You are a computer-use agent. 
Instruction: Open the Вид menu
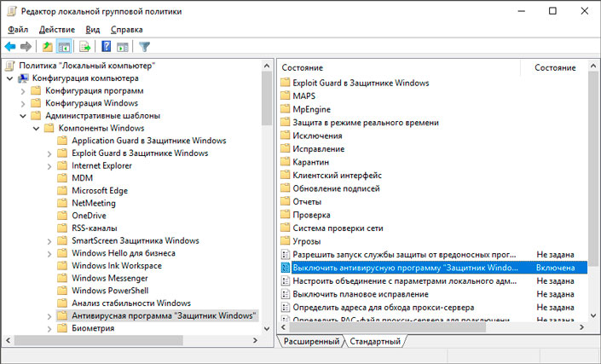(93, 30)
